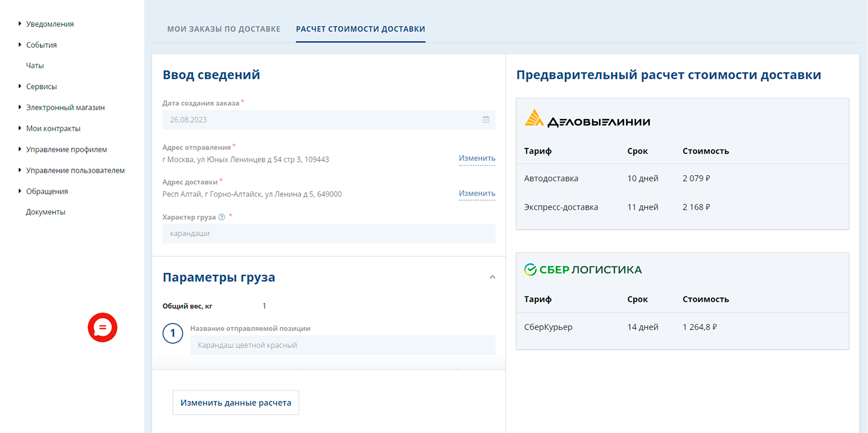Collapse Параметры груза section chevron
Viewport: 868px width, 433px height.
point(493,277)
